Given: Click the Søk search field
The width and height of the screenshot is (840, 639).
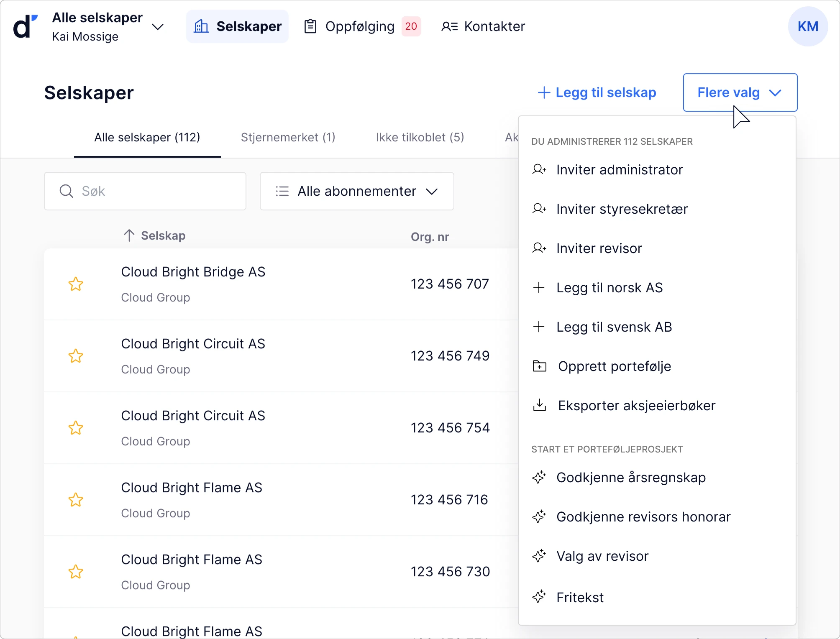Looking at the screenshot, I should coord(145,191).
